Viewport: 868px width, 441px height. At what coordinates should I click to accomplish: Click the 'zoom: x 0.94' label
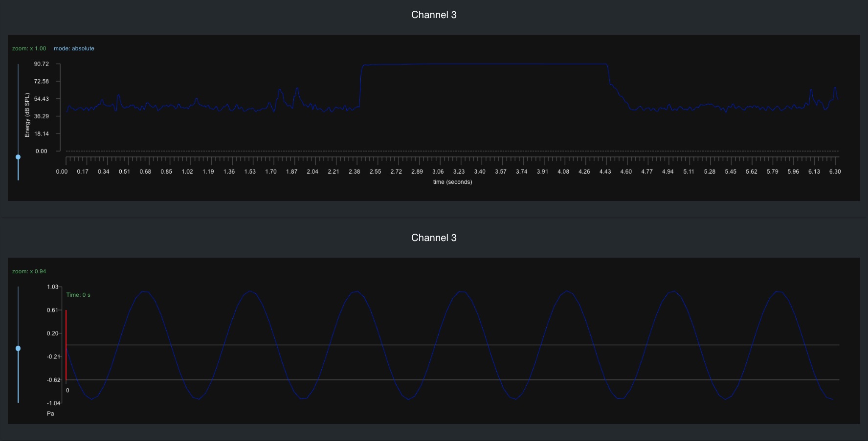29,271
